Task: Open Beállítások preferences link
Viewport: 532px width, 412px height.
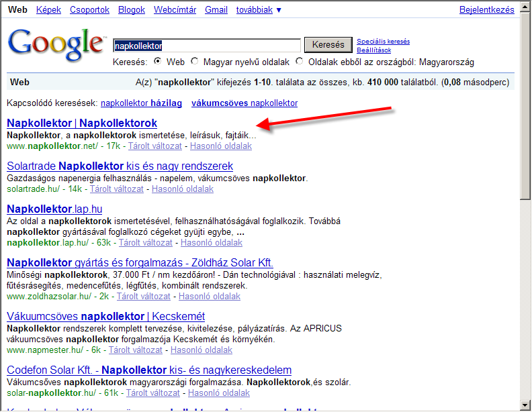Action: 373,50
